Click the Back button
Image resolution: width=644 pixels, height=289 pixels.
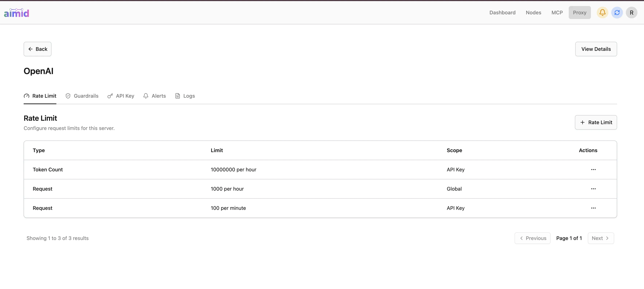(37, 49)
